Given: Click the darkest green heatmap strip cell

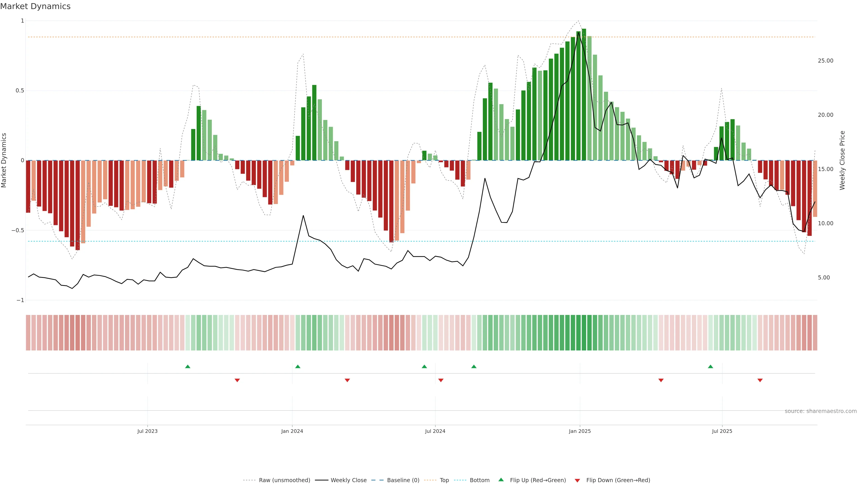Looking at the screenshot, I should click(584, 333).
